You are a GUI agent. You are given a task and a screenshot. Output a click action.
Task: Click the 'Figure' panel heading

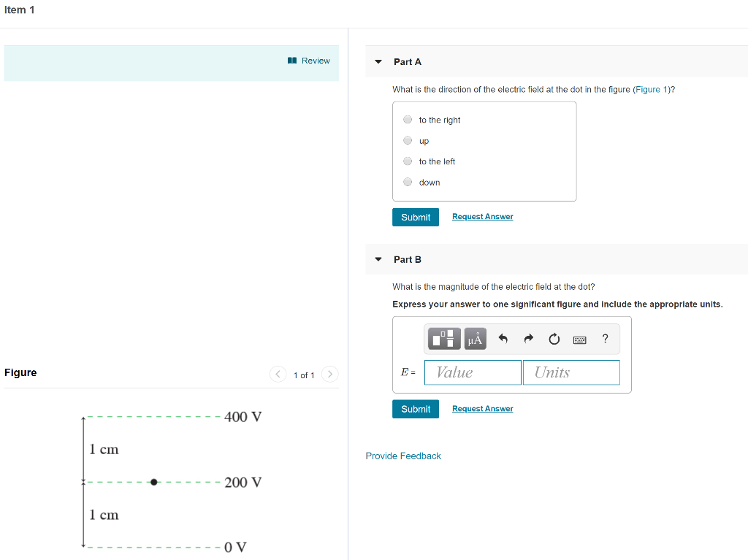pyautogui.click(x=20, y=372)
